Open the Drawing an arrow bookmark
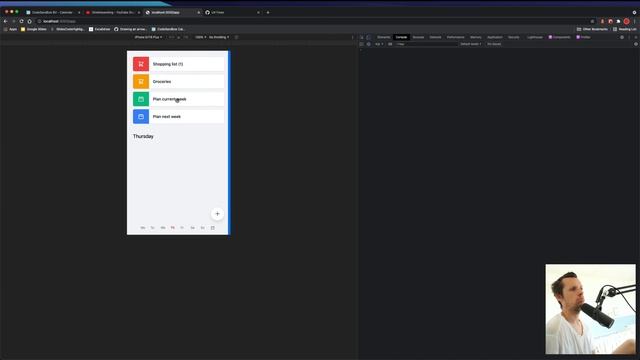The height and width of the screenshot is (360, 640). pos(130,29)
